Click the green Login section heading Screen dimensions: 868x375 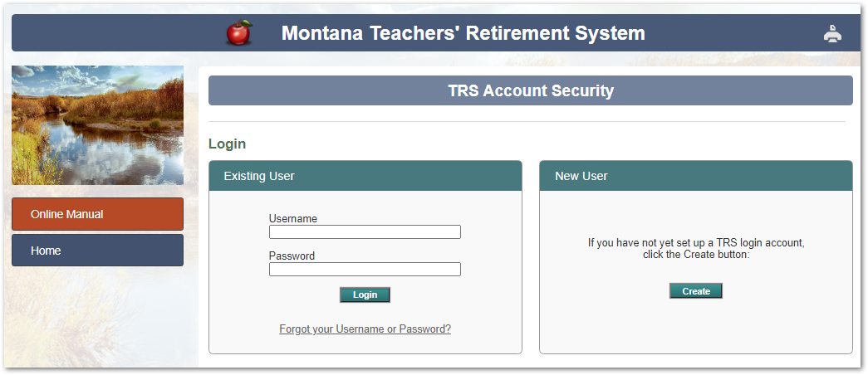click(227, 144)
